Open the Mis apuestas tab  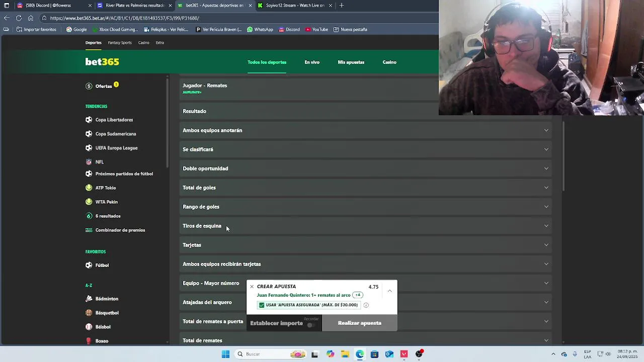coord(351,62)
